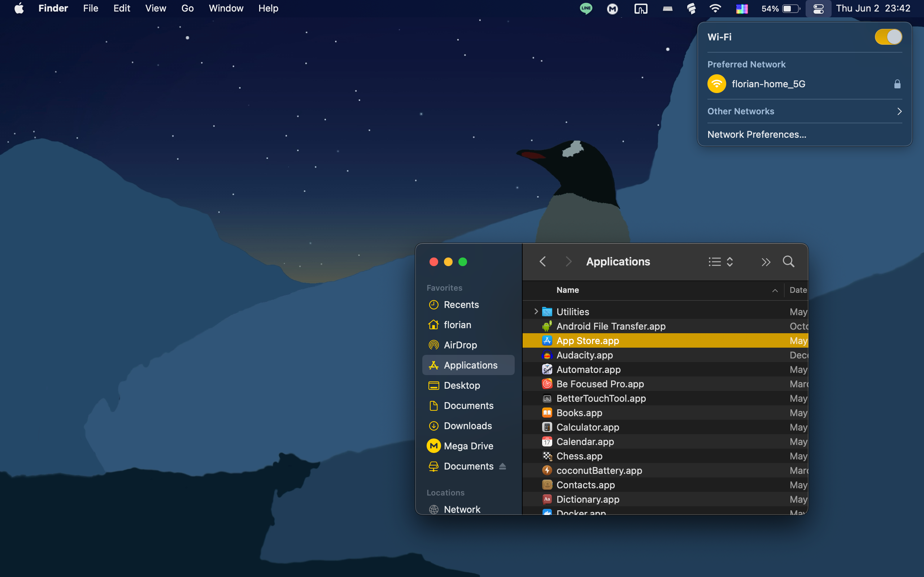Expand the Utilities folder disclosure arrow

click(x=536, y=312)
